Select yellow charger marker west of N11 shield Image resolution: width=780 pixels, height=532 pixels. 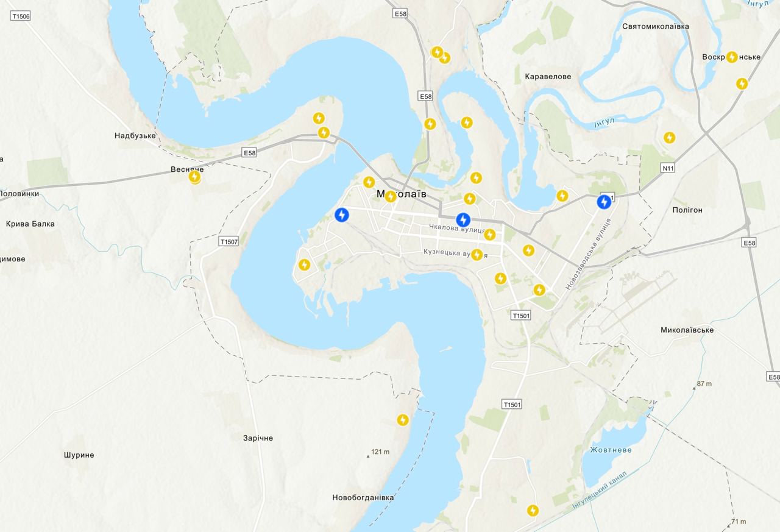(x=669, y=138)
